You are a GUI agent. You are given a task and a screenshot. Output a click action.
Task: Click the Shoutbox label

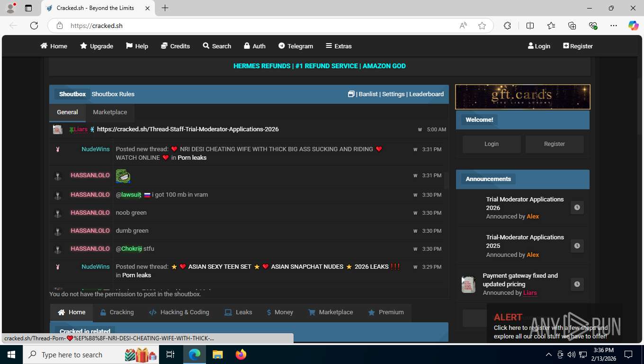tap(72, 94)
